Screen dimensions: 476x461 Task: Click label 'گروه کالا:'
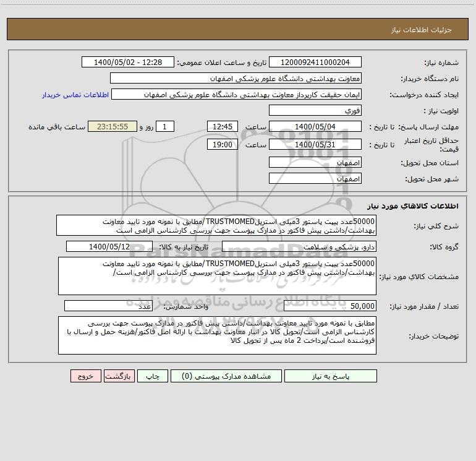tap(444, 247)
